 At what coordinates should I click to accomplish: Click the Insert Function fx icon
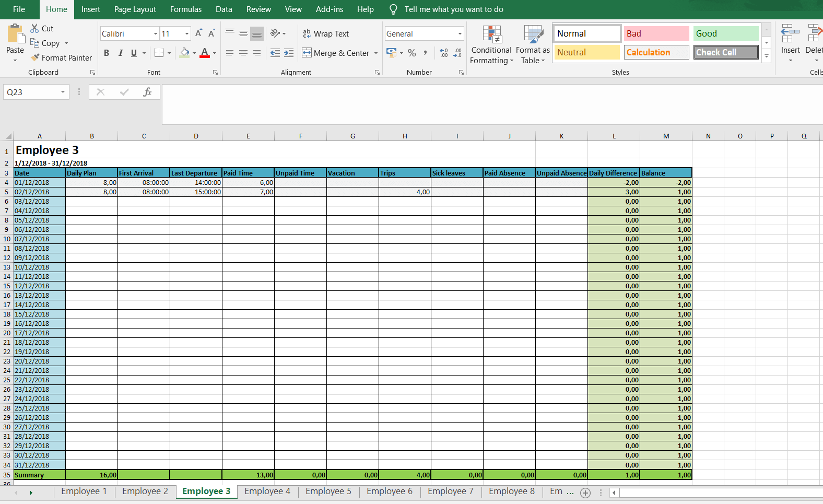(x=147, y=92)
